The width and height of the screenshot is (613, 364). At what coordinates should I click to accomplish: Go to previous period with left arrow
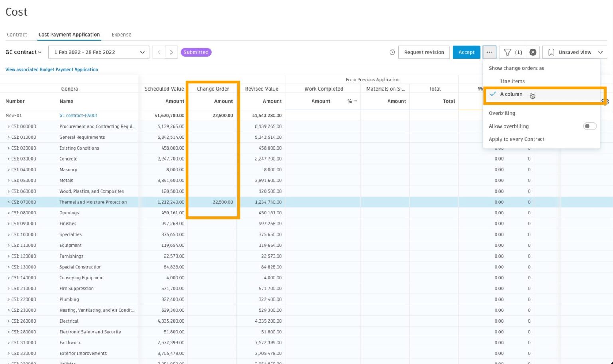pyautogui.click(x=158, y=52)
